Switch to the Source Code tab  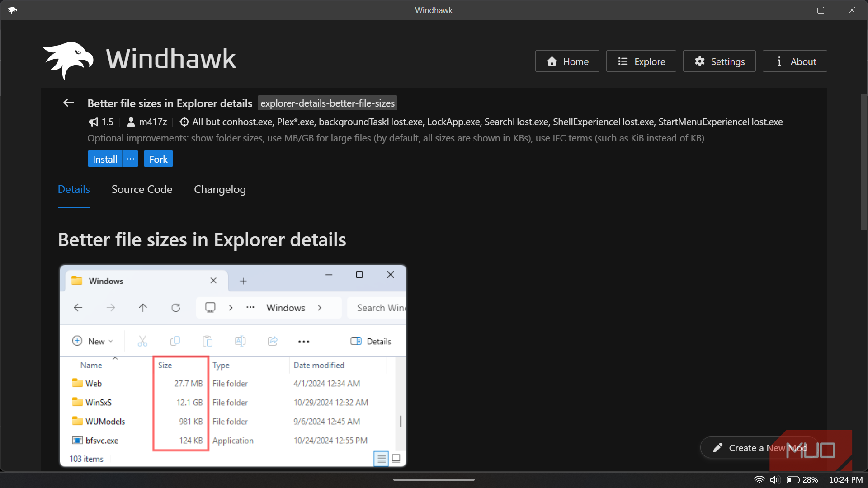coord(142,189)
